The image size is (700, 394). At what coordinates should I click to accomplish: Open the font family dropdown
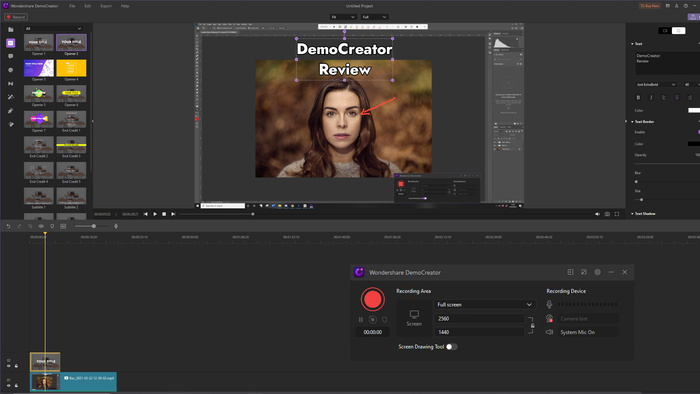coord(656,84)
